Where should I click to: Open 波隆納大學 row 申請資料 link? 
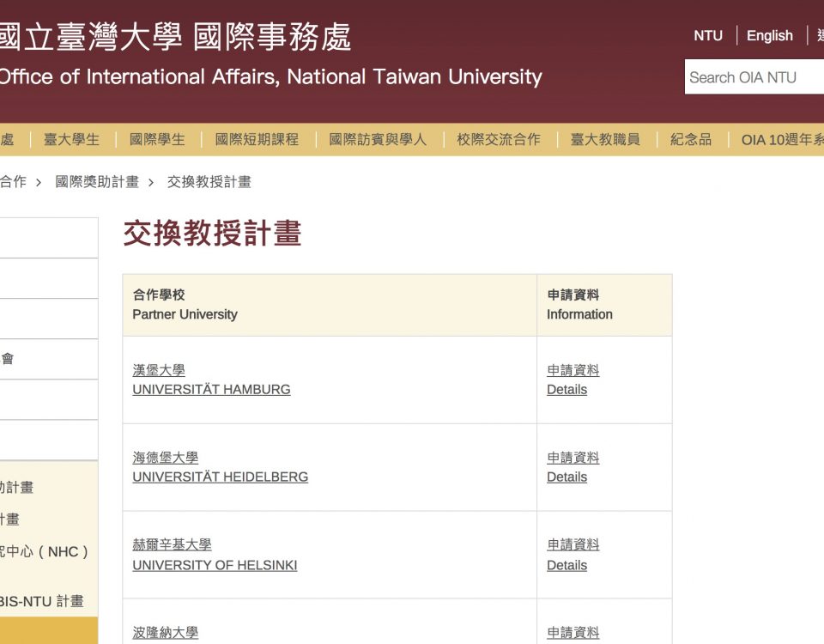[573, 633]
